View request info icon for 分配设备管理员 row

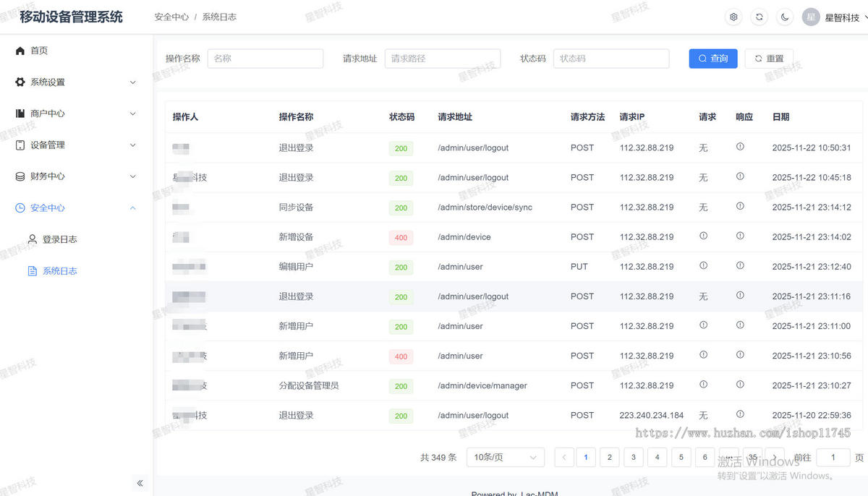(703, 385)
